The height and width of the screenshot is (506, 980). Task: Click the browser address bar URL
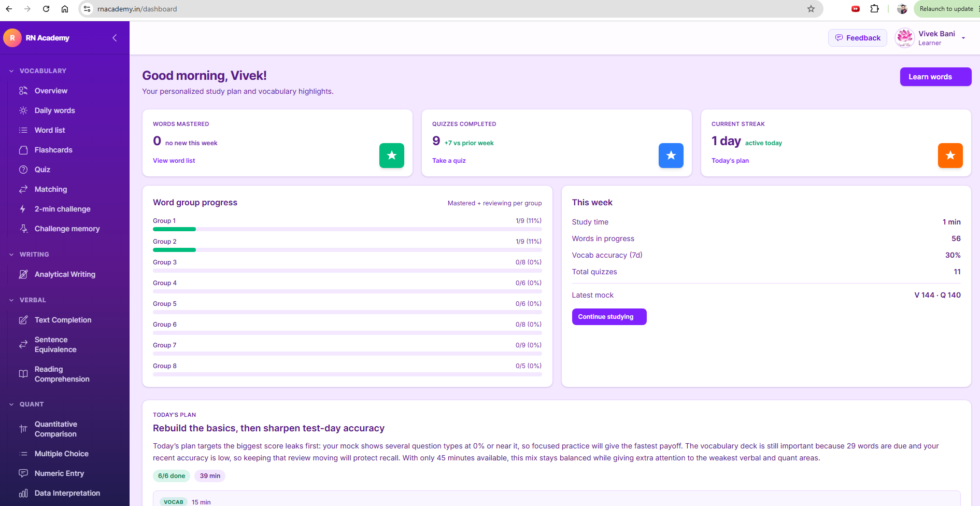point(137,9)
